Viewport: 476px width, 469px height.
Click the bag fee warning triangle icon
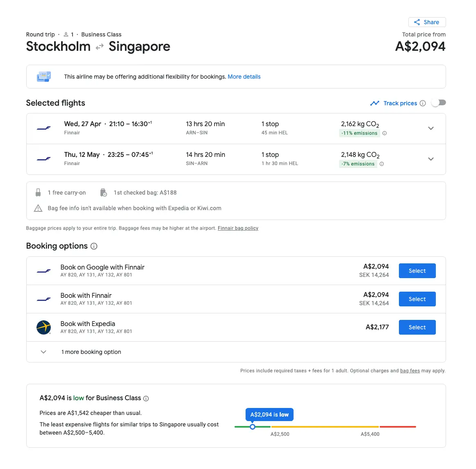point(38,208)
